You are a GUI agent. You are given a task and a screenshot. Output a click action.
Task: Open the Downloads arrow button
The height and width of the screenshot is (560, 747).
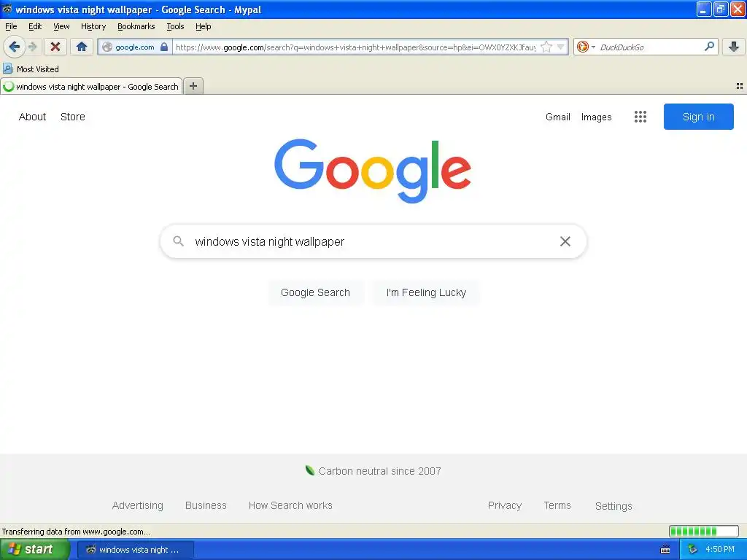click(x=734, y=47)
